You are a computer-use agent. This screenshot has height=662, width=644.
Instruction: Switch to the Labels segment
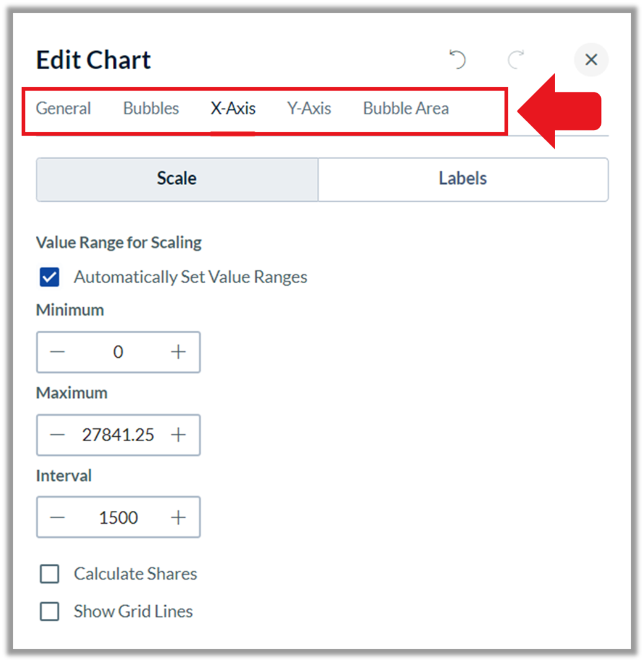(x=463, y=178)
